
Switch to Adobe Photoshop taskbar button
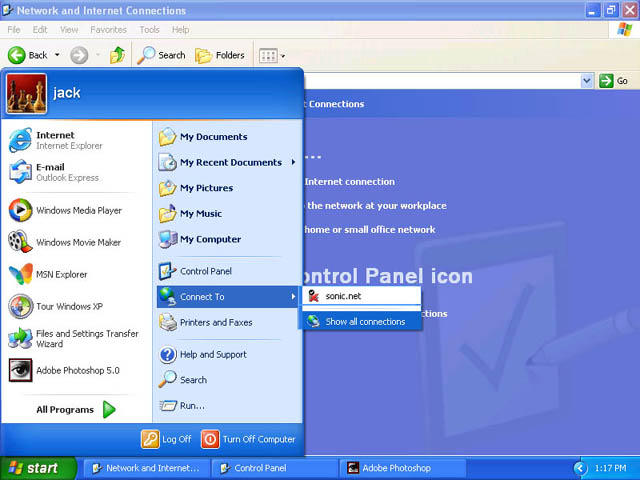pyautogui.click(x=403, y=468)
